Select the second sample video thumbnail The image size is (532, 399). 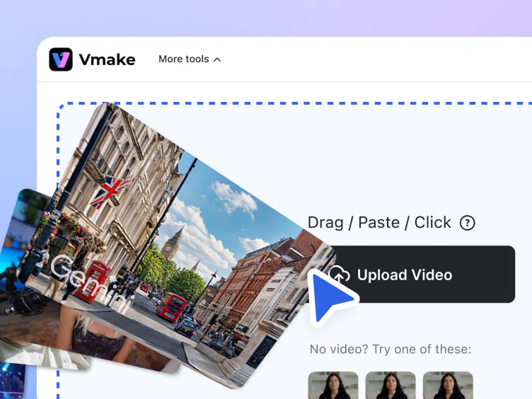tap(391, 385)
